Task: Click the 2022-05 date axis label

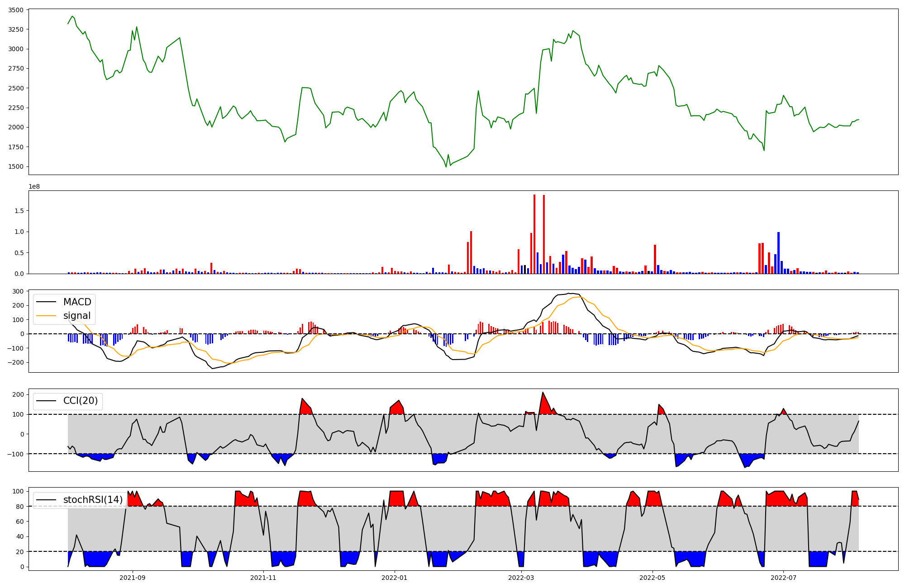Action: pyautogui.click(x=653, y=578)
